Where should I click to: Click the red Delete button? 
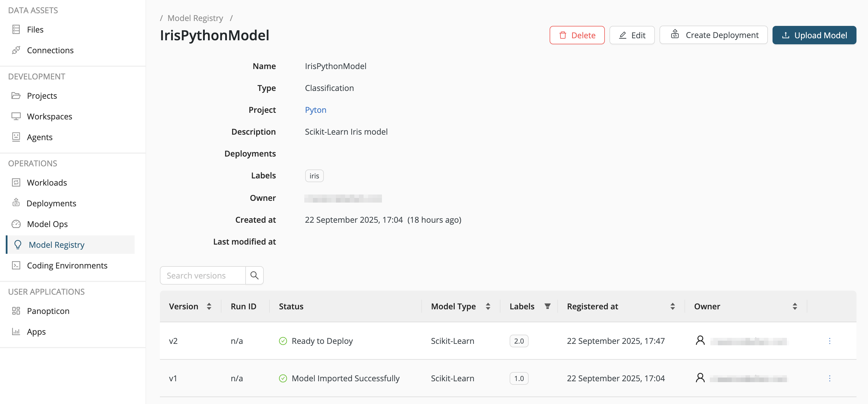(x=577, y=35)
